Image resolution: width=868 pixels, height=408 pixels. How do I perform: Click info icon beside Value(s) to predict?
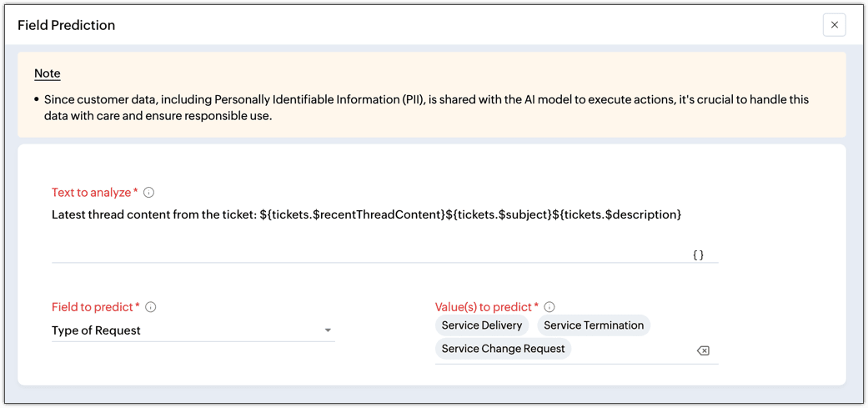pyautogui.click(x=549, y=307)
